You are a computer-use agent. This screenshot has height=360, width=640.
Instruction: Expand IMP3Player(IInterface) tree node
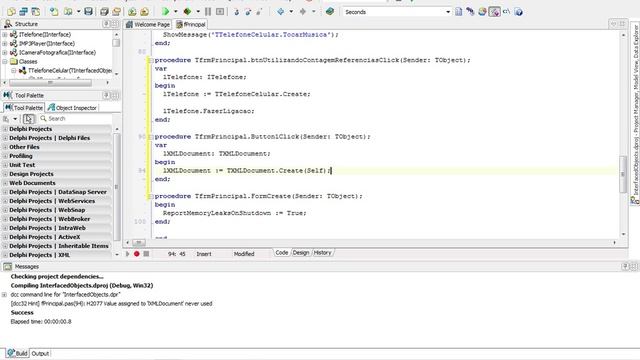point(5,44)
